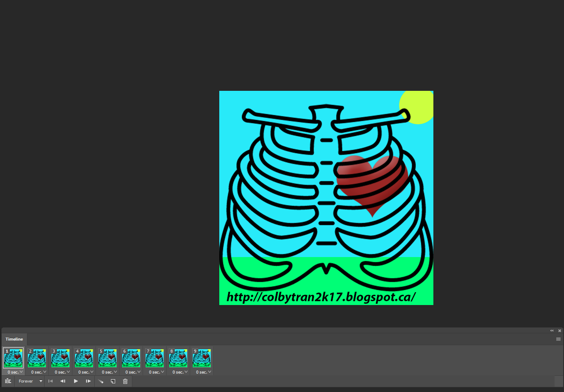Open frame 9 delay time dropdown

pyautogui.click(x=204, y=372)
